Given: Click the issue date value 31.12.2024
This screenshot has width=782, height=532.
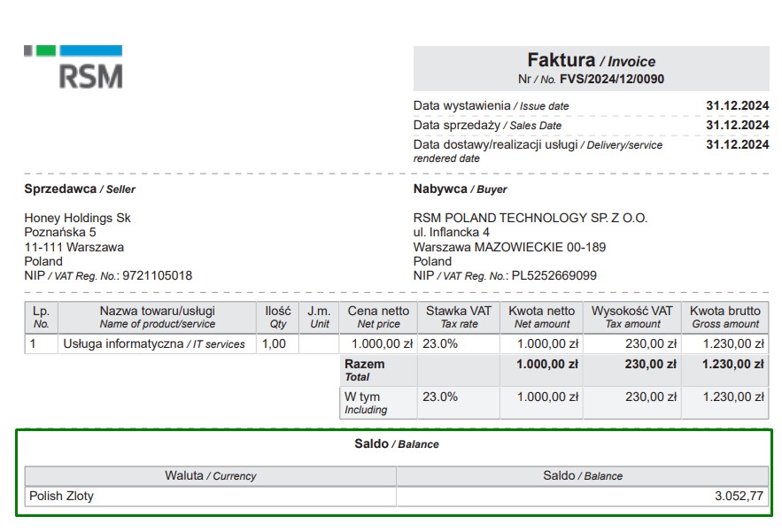Looking at the screenshot, I should click(x=737, y=105).
